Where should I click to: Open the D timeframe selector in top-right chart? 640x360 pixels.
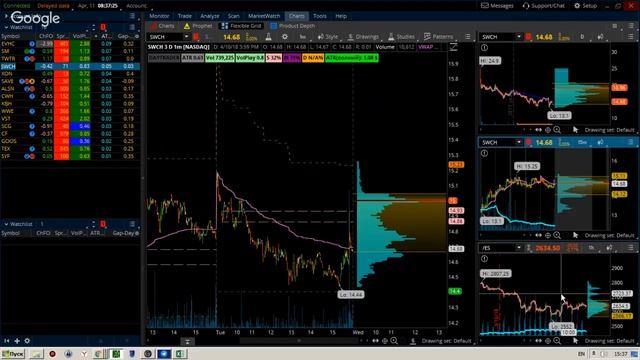582,37
